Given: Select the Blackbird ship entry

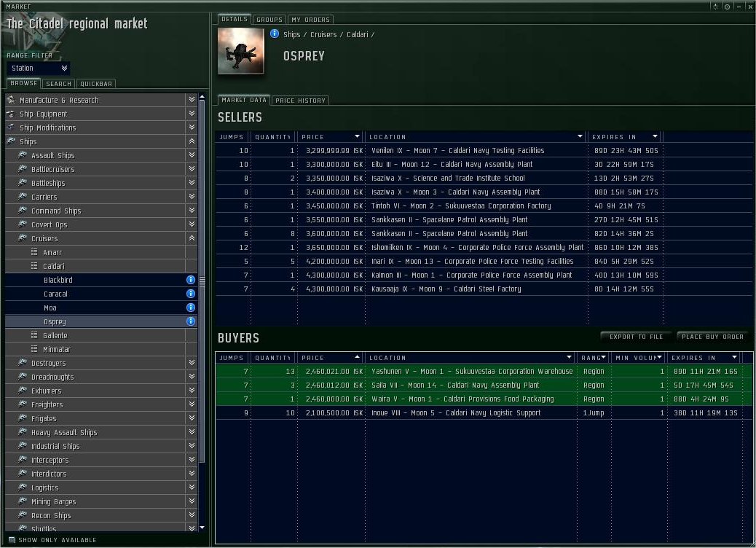Looking at the screenshot, I should click(x=101, y=280).
